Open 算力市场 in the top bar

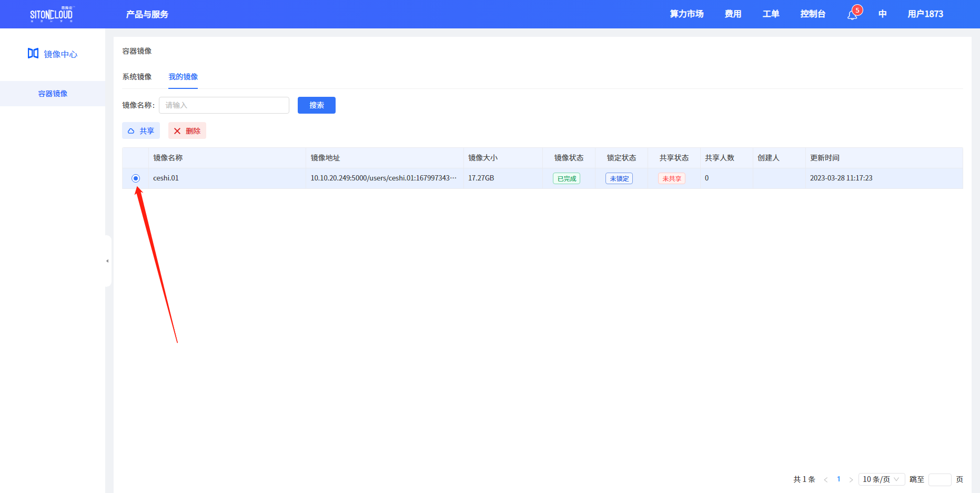[686, 14]
